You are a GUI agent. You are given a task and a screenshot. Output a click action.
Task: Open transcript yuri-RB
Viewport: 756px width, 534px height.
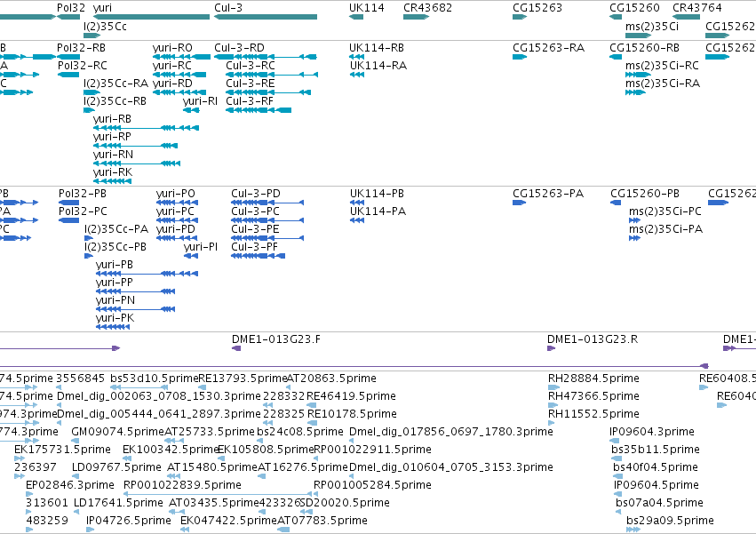tap(112, 119)
